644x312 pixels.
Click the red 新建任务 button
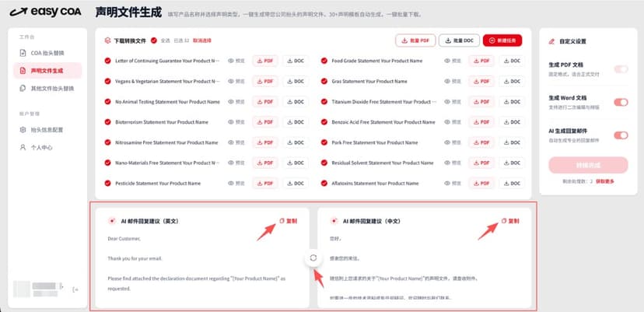pyautogui.click(x=502, y=40)
